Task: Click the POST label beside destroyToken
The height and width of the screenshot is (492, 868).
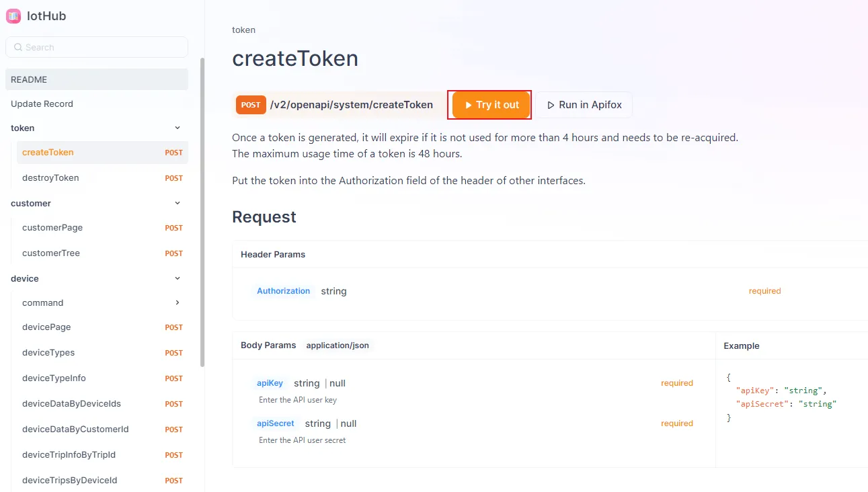Action: pos(173,177)
